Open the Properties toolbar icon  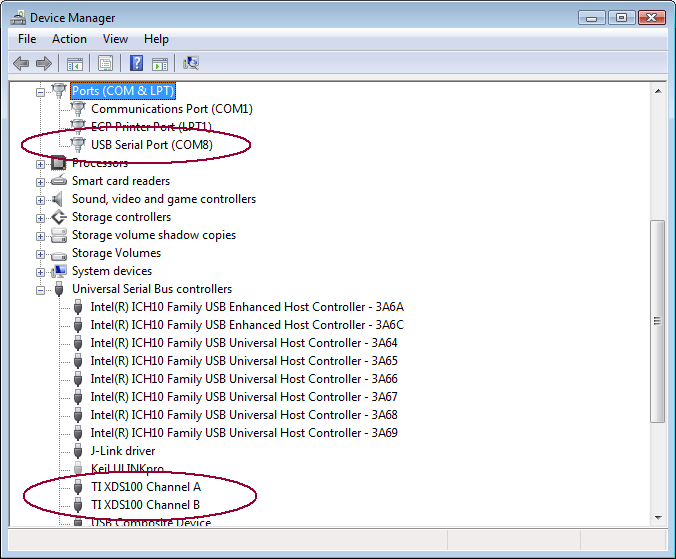[105, 63]
